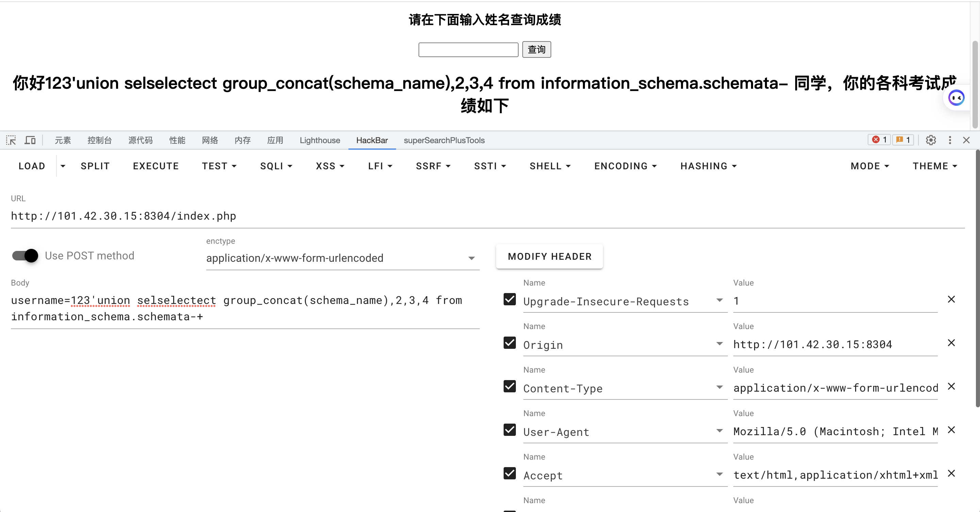This screenshot has width=980, height=512.
Task: Switch to the 元素 tab
Action: pos(63,140)
